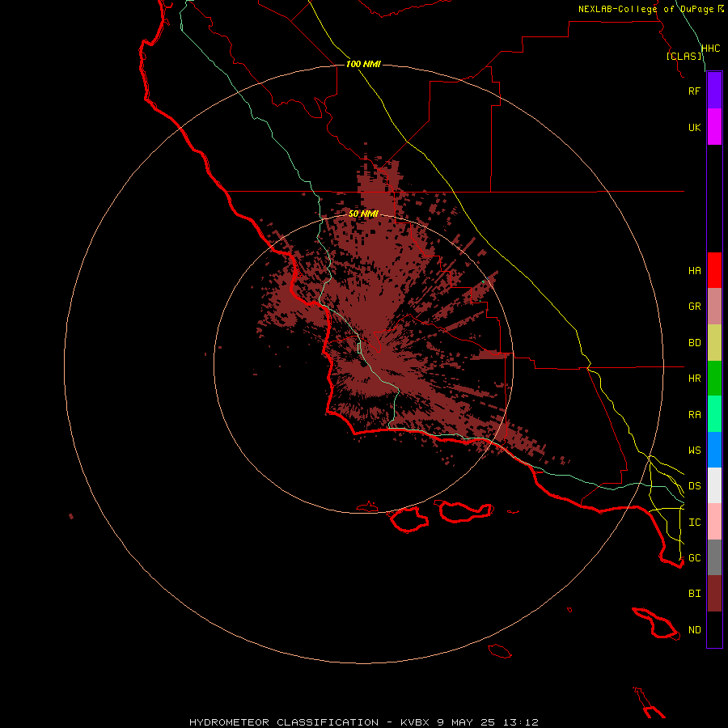Click the HYDROMETEOR CLASSIFICATION title text

click(284, 722)
